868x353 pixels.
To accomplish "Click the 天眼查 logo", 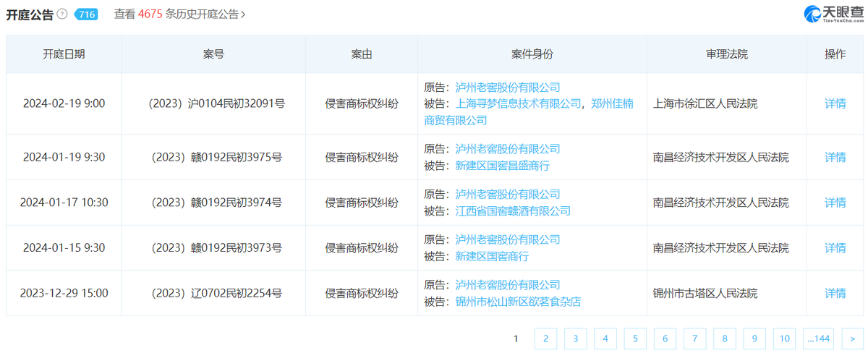I will 833,14.
